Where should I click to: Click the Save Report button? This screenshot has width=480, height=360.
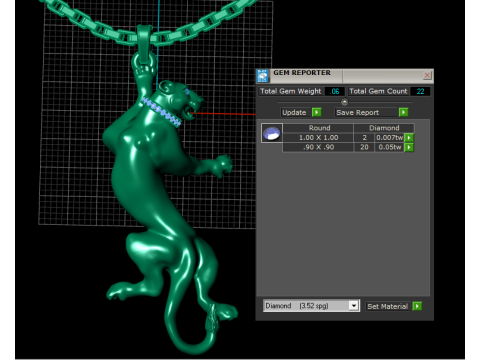coord(366,112)
